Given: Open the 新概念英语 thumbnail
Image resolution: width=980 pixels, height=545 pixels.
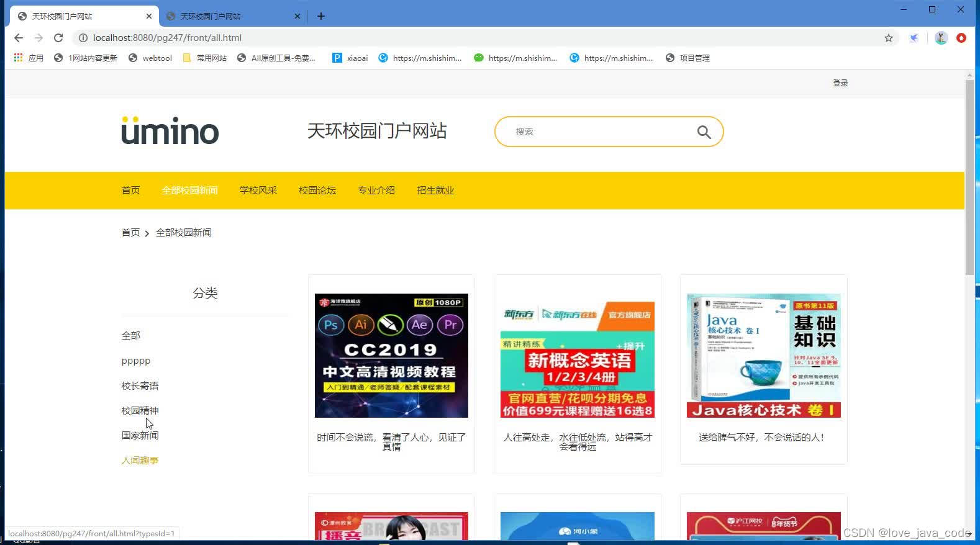Looking at the screenshot, I should [x=578, y=356].
